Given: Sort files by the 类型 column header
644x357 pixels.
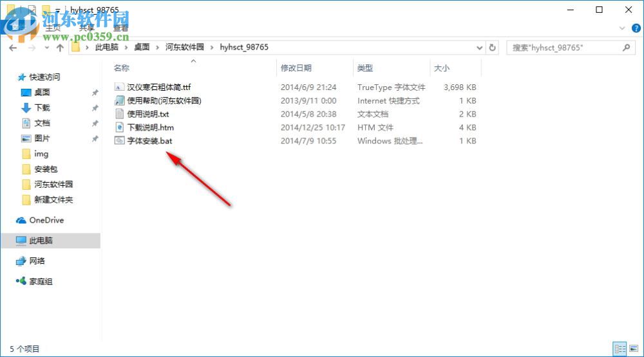Looking at the screenshot, I should point(365,68).
